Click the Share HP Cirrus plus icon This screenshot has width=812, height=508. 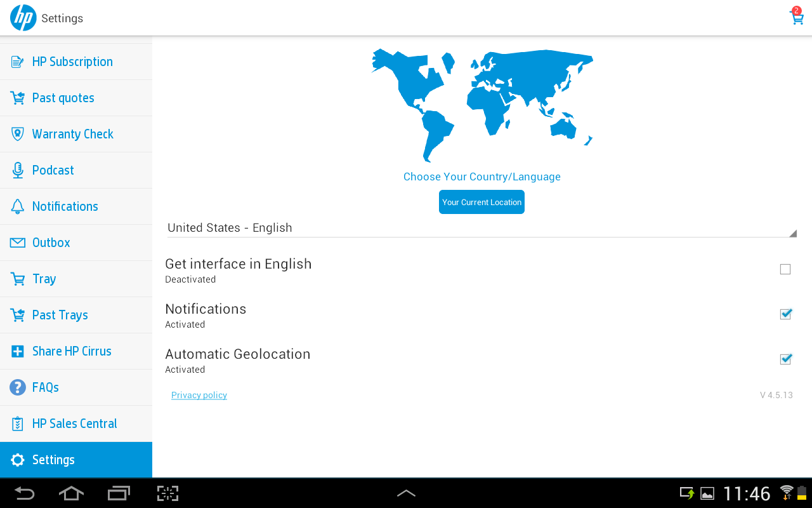click(18, 351)
